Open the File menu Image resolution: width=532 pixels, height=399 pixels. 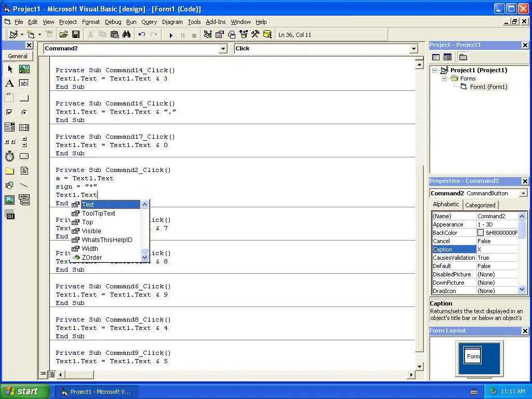click(19, 22)
